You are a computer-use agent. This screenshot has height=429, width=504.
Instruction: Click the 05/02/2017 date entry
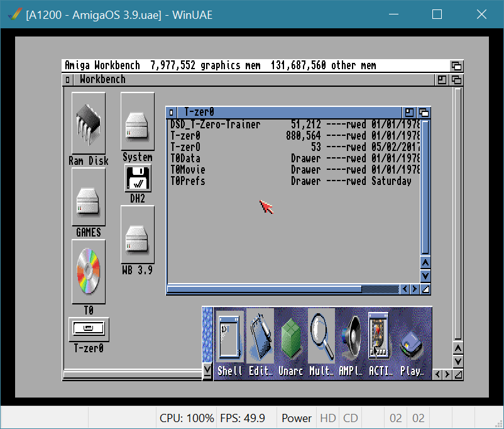396,147
